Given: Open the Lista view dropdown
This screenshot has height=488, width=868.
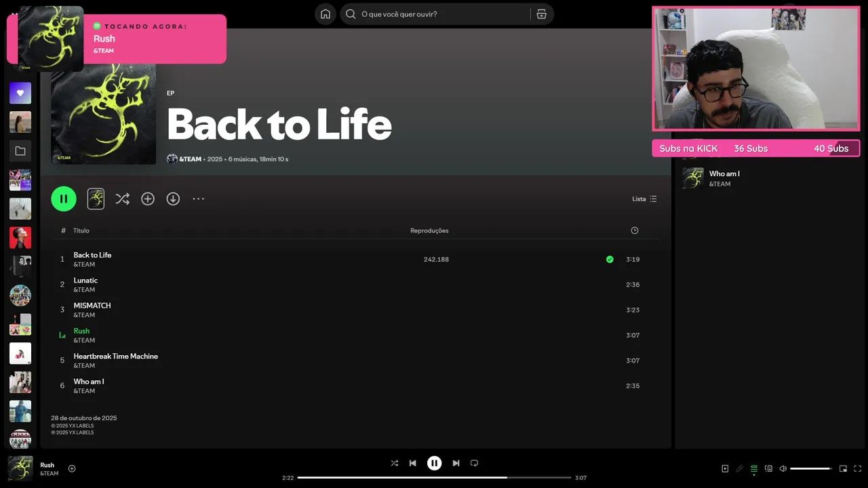Looking at the screenshot, I should tap(644, 199).
